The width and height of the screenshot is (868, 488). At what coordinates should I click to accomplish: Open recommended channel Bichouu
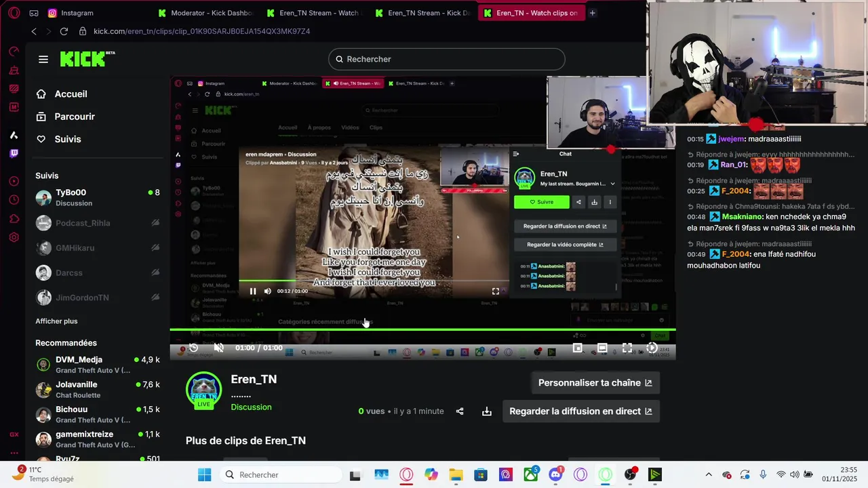98,414
